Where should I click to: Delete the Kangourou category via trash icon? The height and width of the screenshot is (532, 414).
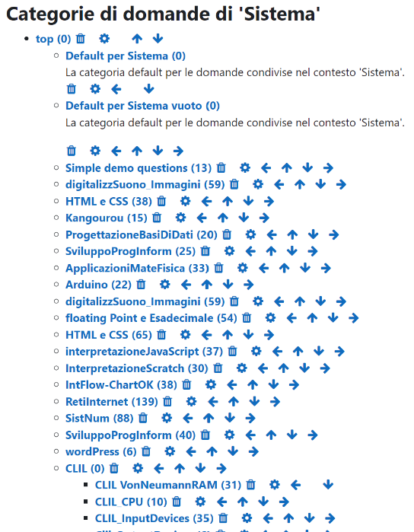pyautogui.click(x=157, y=218)
